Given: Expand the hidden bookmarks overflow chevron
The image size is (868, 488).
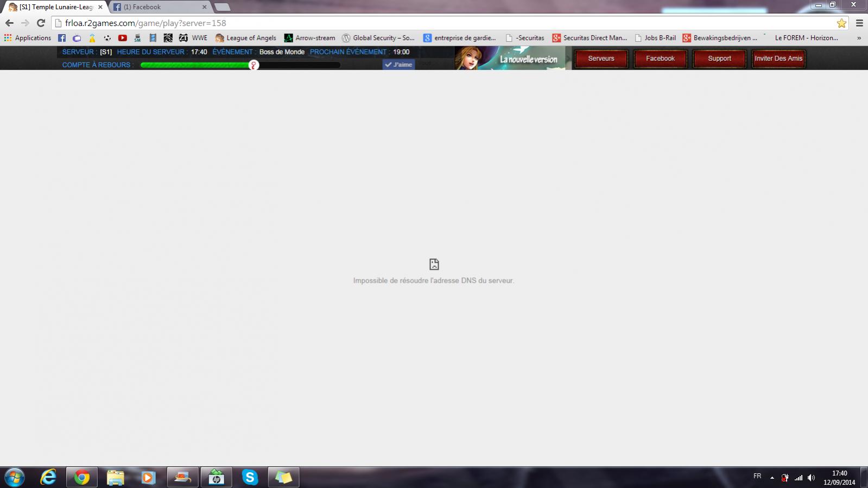Looking at the screenshot, I should tap(859, 38).
